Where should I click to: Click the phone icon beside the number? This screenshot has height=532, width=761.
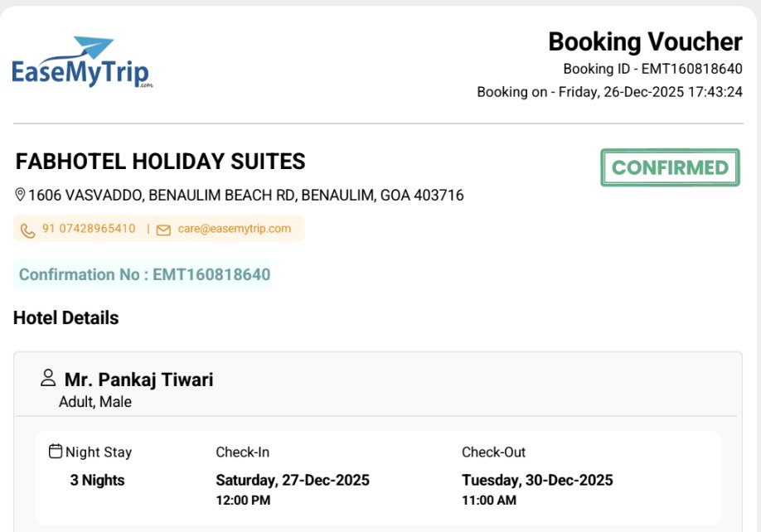coord(28,230)
